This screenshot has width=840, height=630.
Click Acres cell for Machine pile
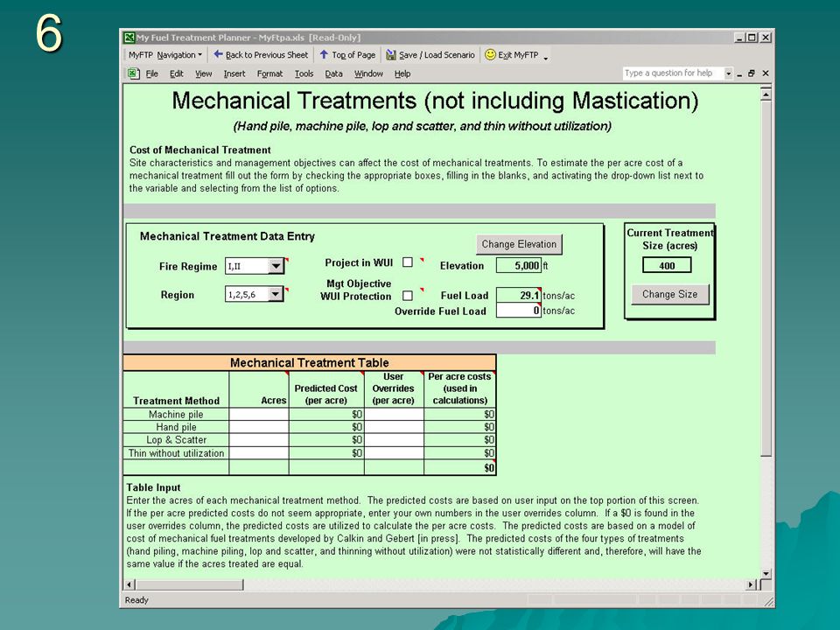[x=259, y=414]
